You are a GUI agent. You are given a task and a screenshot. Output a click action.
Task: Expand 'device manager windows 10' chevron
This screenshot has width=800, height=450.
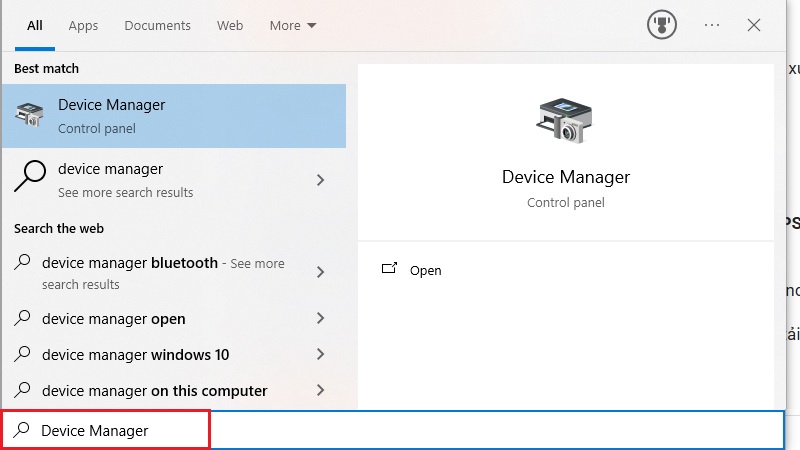(x=320, y=354)
